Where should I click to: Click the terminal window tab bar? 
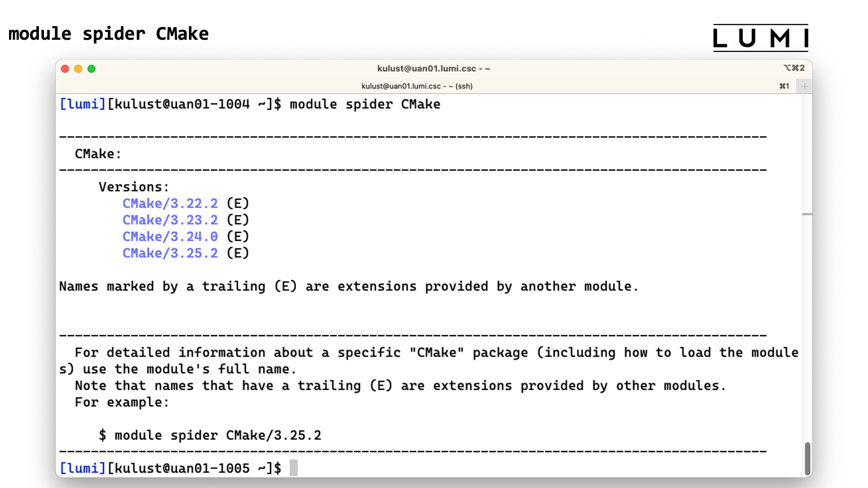[417, 86]
